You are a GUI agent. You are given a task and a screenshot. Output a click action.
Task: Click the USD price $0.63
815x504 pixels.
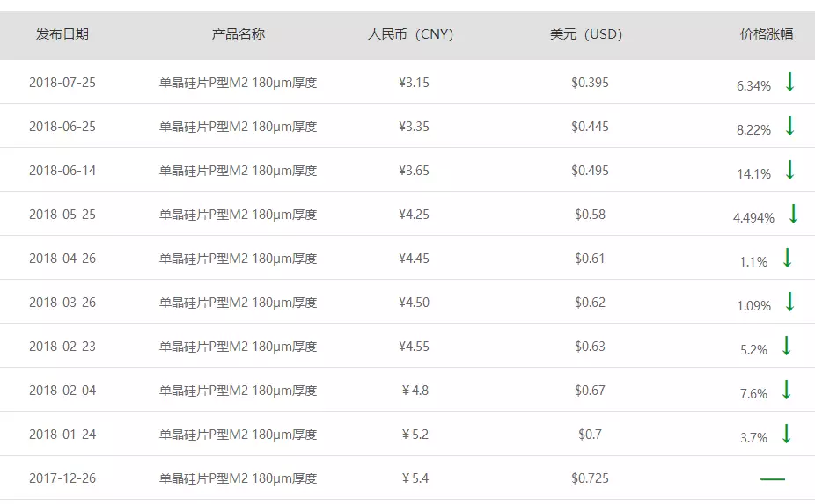click(x=590, y=346)
